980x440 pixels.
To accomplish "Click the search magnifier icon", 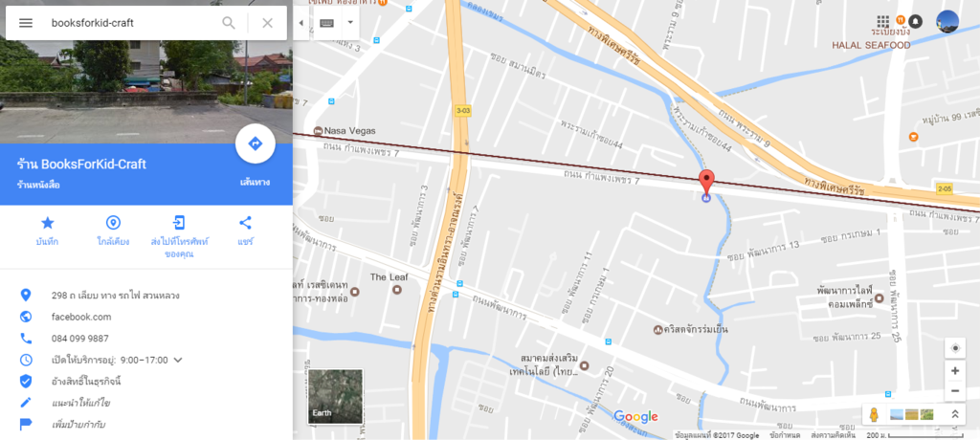I will [x=229, y=23].
